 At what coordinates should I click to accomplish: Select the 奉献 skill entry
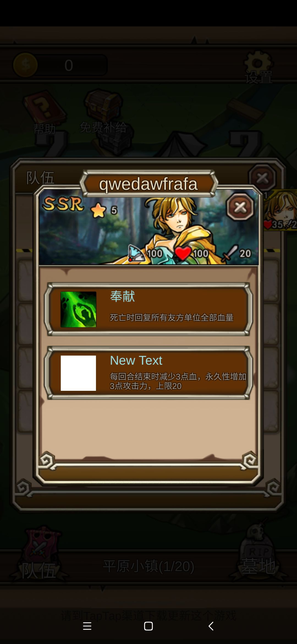pos(148,309)
